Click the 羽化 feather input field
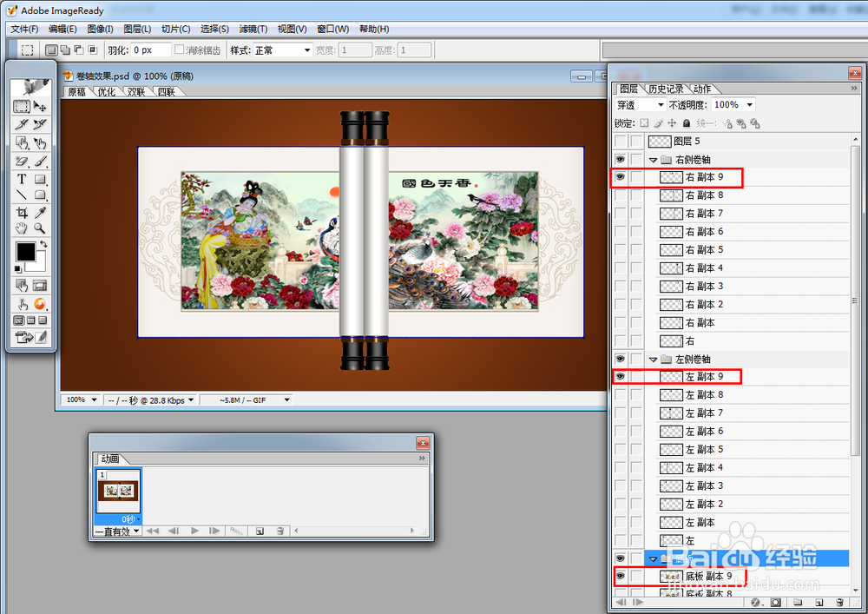The height and width of the screenshot is (614, 868). (x=150, y=50)
